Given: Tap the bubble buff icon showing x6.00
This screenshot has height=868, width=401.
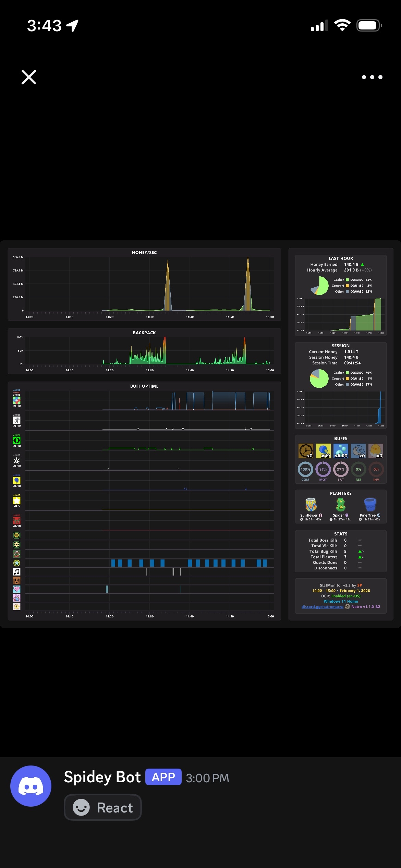Looking at the screenshot, I should [341, 451].
